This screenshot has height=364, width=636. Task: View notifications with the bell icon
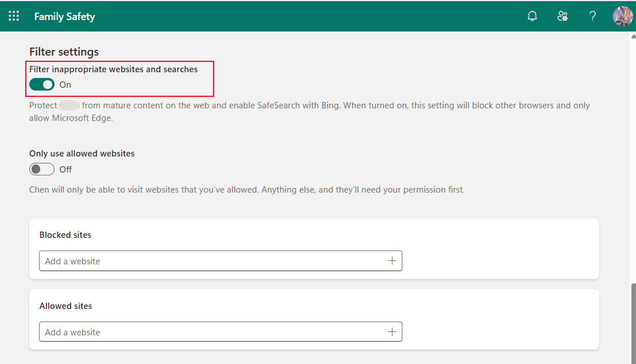pos(532,16)
